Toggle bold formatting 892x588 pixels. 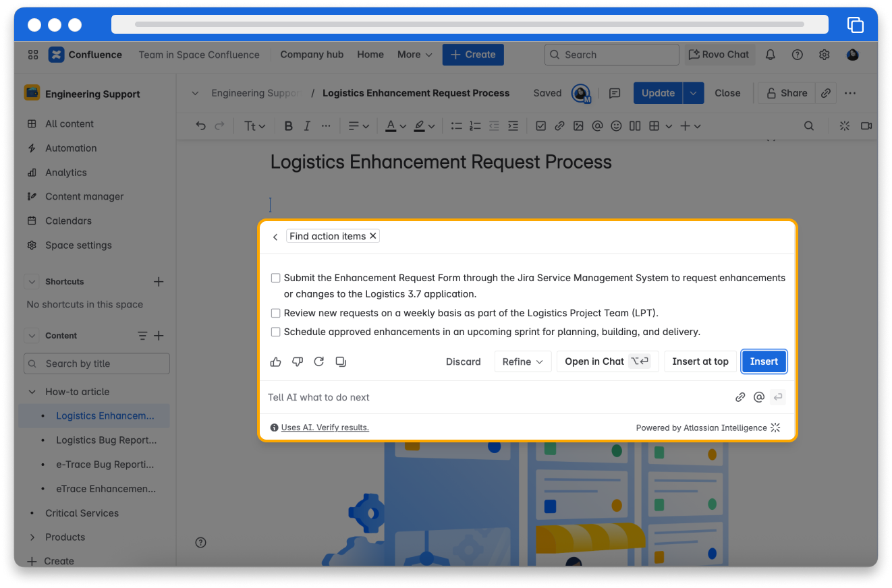pyautogui.click(x=289, y=125)
